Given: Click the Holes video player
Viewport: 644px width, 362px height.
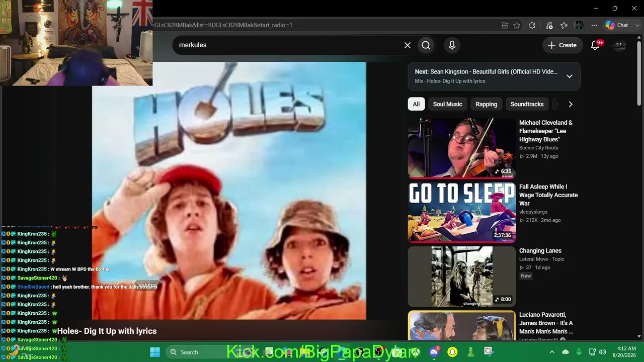Looking at the screenshot, I should [x=229, y=191].
